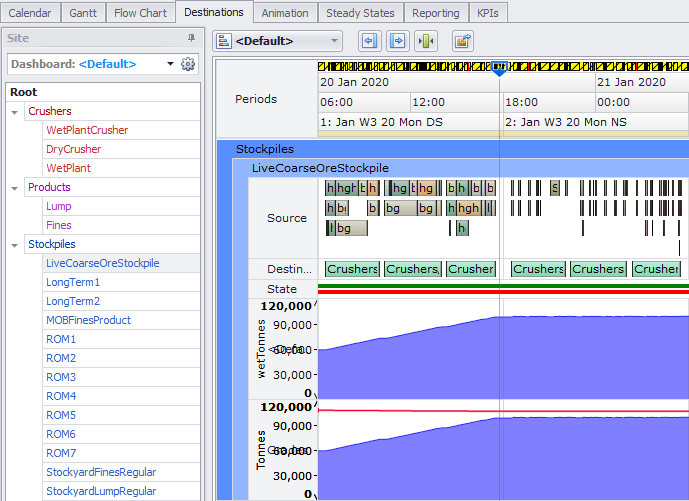Click the save layout toolbar icon

point(463,41)
